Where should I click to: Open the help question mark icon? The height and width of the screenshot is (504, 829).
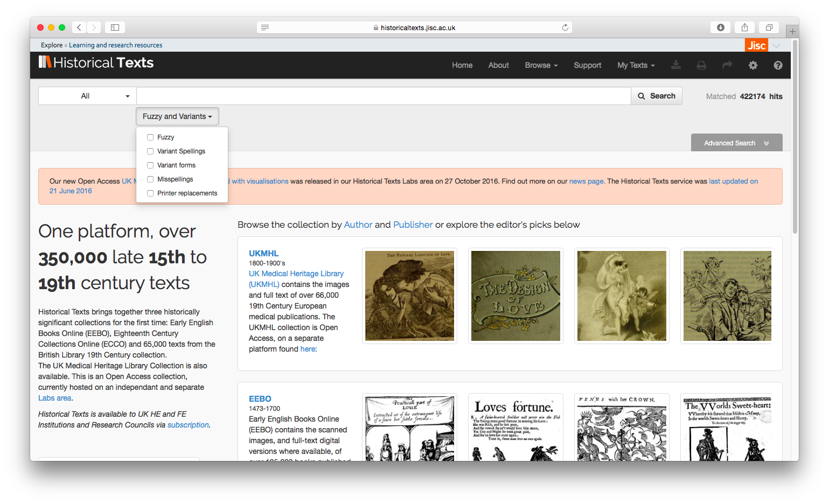(778, 65)
